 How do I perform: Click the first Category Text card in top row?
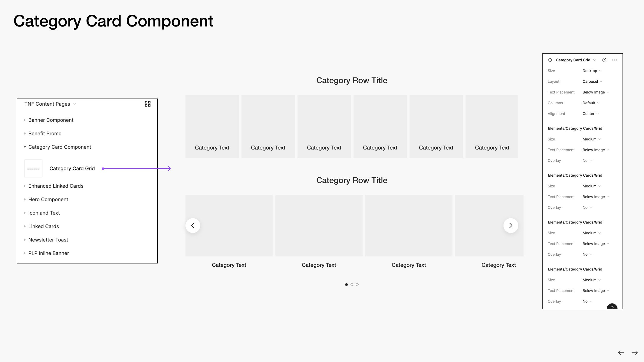(x=212, y=126)
